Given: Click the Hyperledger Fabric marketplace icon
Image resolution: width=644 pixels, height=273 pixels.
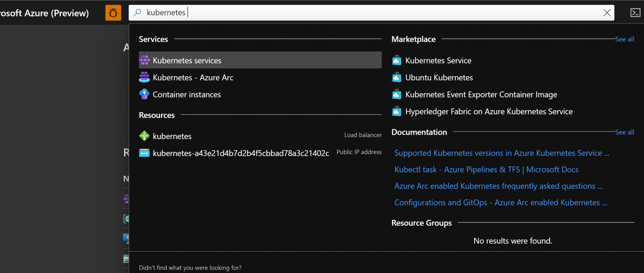Looking at the screenshot, I should [x=396, y=111].
